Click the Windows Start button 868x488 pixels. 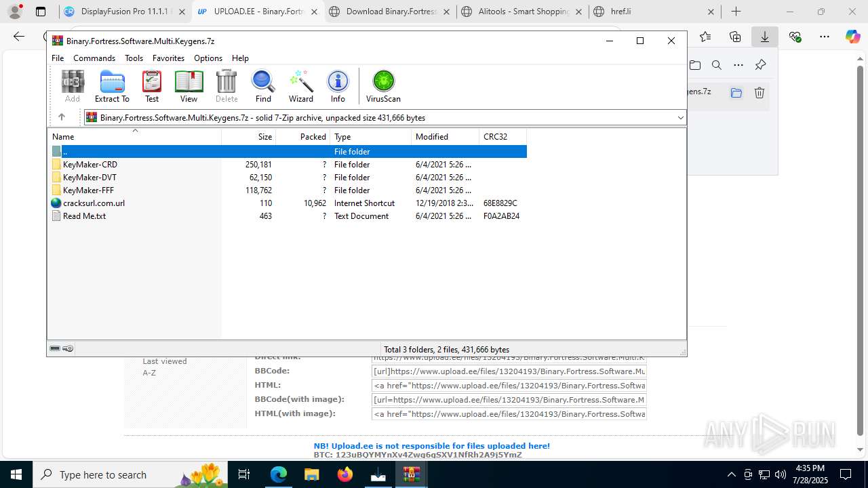16,474
